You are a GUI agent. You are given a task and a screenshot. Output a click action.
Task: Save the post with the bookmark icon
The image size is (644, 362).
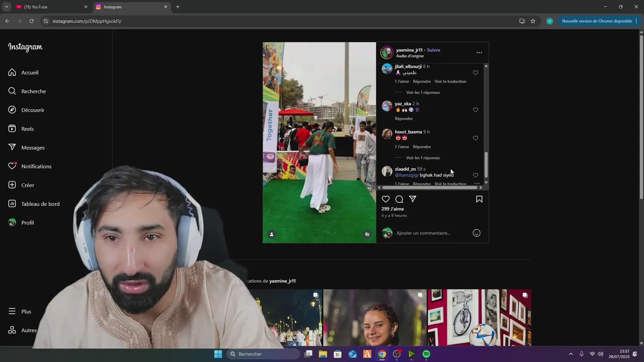point(479,199)
